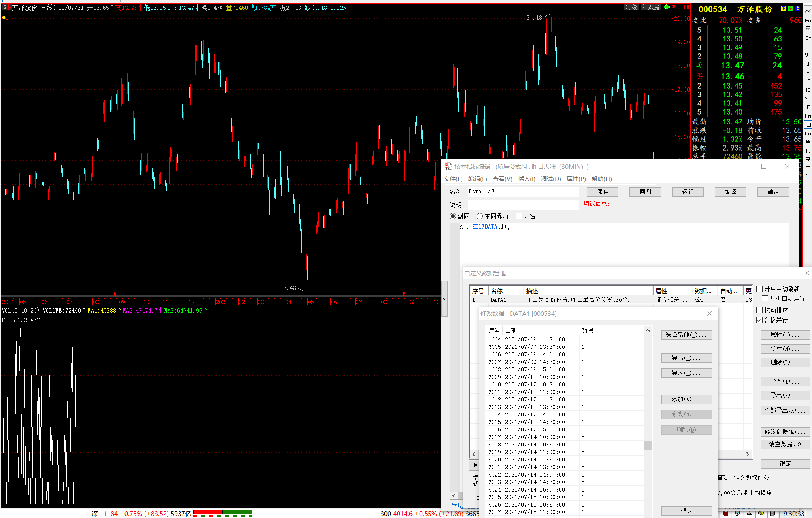This screenshot has width=812, height=518.
Task: Click the data list vertical scrollbar thumb
Action: [648, 445]
